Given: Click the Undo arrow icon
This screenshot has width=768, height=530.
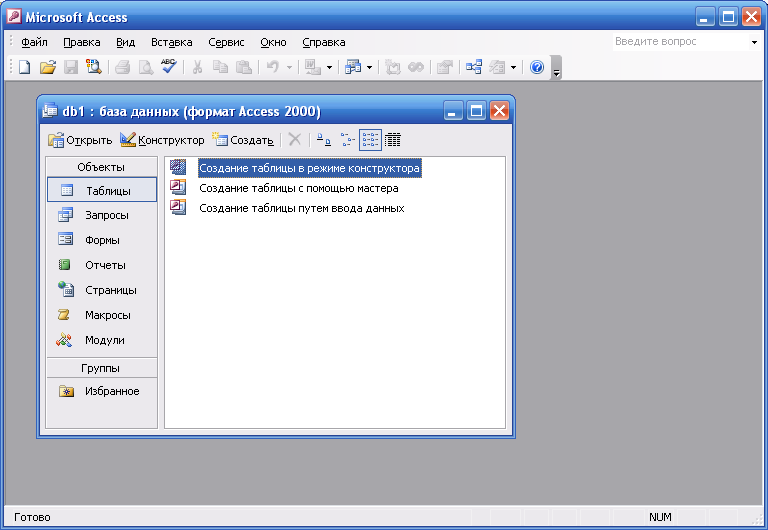Looking at the screenshot, I should [273, 67].
